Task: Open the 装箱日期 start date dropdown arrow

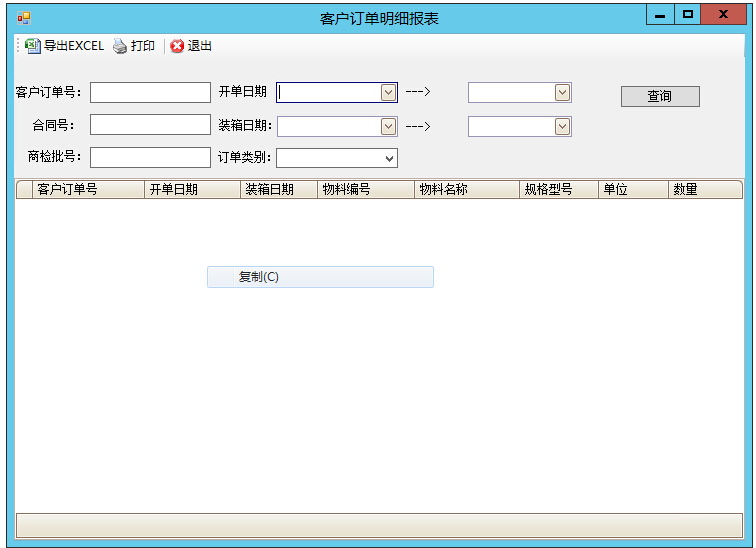Action: (388, 127)
